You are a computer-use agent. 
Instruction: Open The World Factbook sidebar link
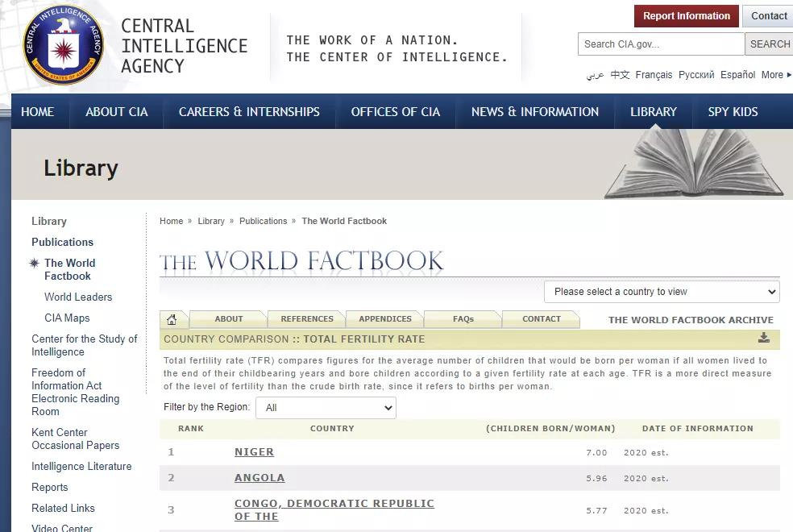tap(70, 269)
